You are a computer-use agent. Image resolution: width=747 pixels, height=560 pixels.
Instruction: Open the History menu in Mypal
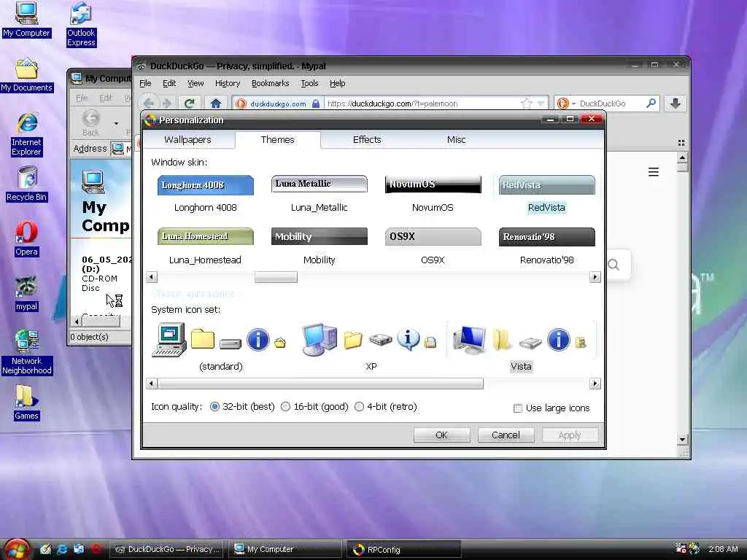point(228,83)
